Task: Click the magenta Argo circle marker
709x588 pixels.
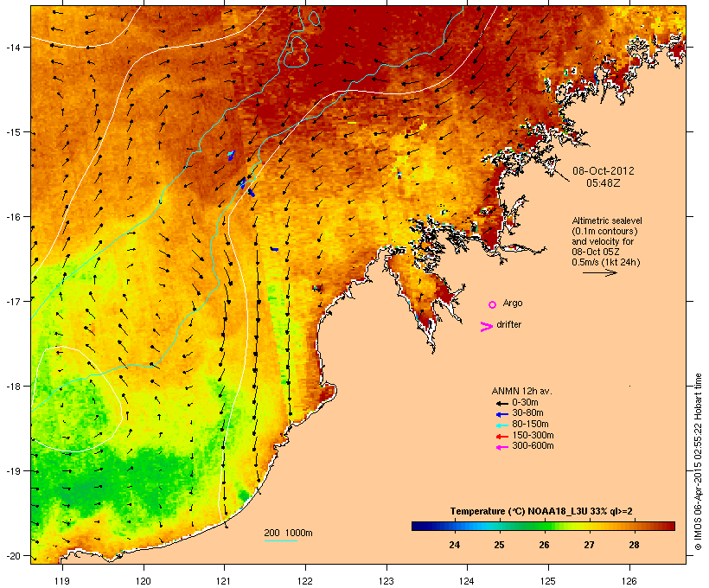Action: [493, 305]
